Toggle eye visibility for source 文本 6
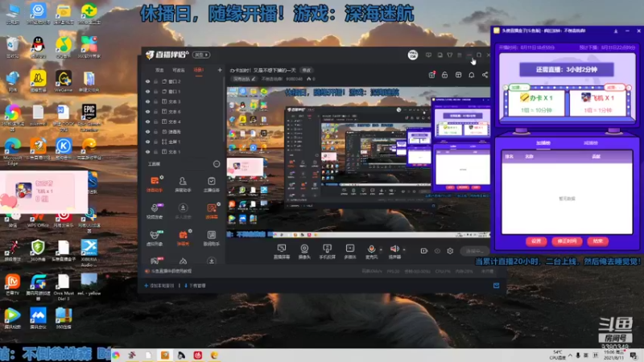The image size is (644, 362). (148, 112)
